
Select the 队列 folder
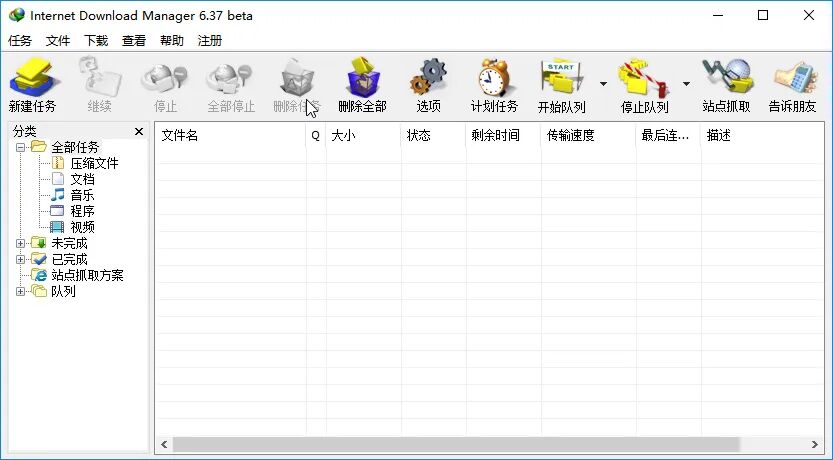[x=63, y=291]
